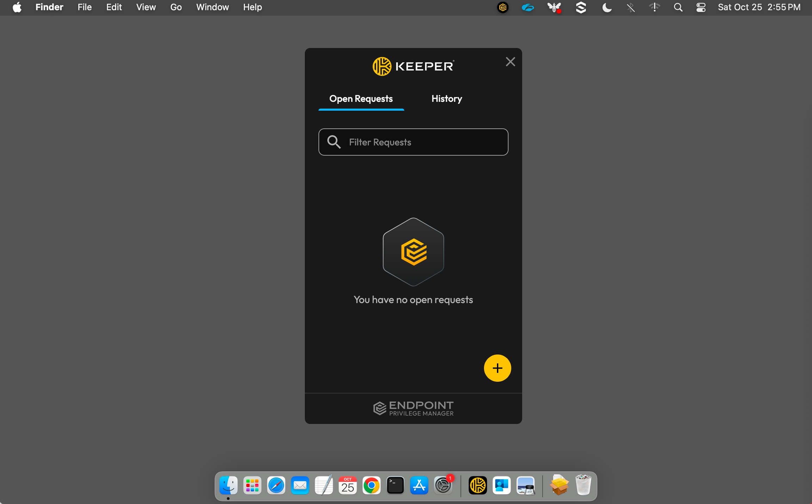Image resolution: width=812 pixels, height=504 pixels.
Task: Click the butterfly icon with red dot
Action: [x=554, y=7]
